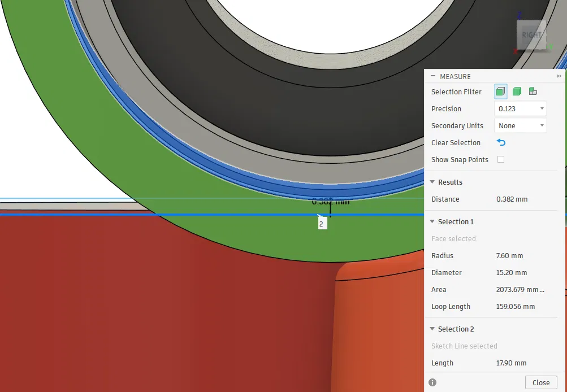Open the Secondary Units dropdown set to None
567x392 pixels.
520,126
